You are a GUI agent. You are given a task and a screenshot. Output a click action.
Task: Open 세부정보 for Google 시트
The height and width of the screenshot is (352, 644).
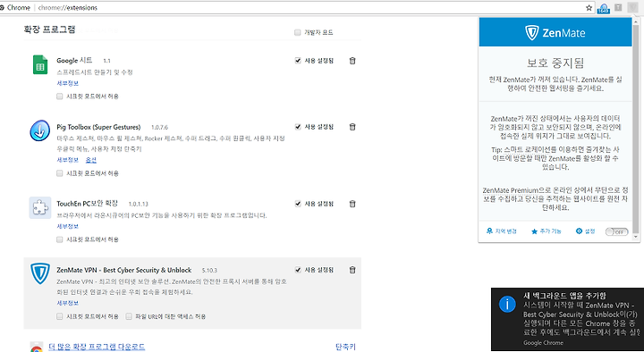click(x=67, y=83)
